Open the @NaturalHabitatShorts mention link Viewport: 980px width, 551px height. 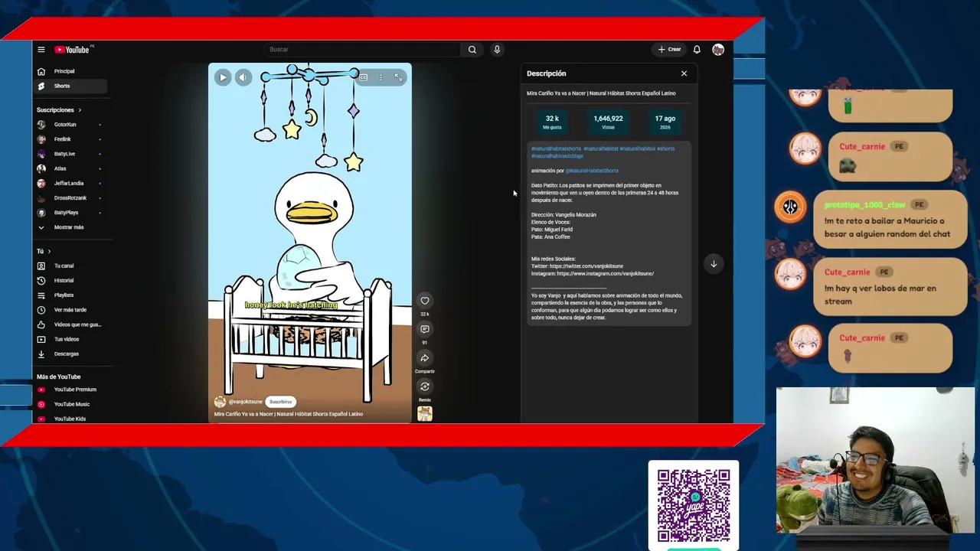(x=592, y=171)
